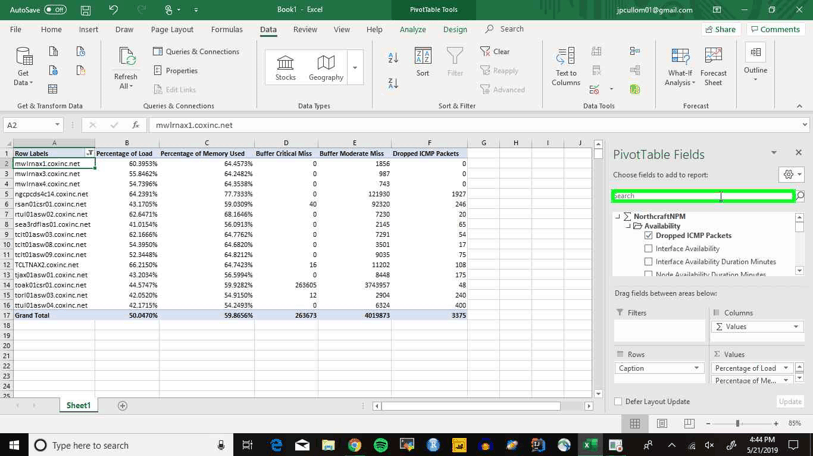Open Values dropdown in Columns area
The width and height of the screenshot is (815, 457).
(x=796, y=327)
